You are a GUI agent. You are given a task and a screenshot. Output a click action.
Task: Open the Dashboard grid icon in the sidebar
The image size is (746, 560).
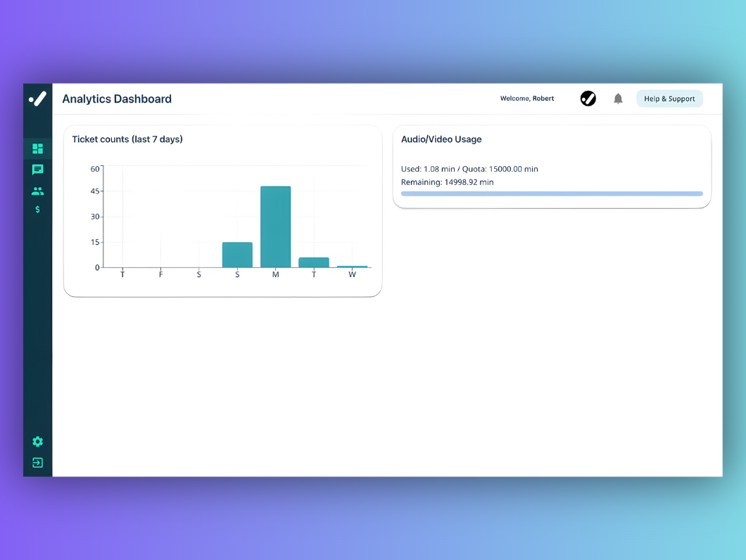(37, 148)
